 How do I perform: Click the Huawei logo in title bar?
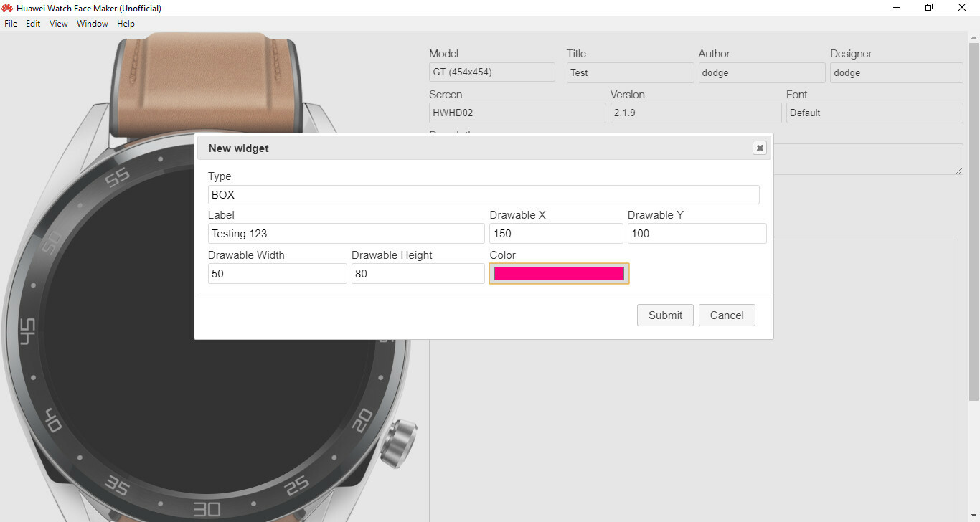8,8
